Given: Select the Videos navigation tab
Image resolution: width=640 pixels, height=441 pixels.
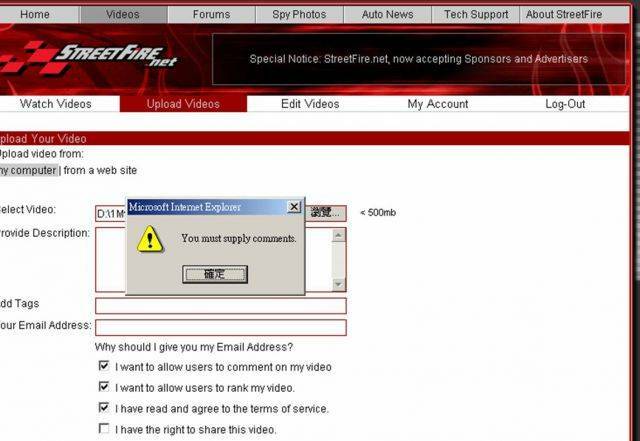Looking at the screenshot, I should coord(123,15).
